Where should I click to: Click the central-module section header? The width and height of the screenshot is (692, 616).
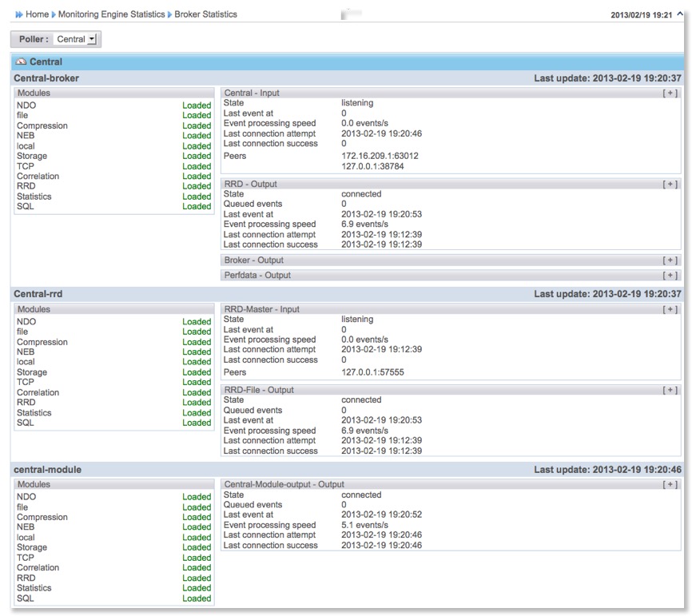[47, 470]
